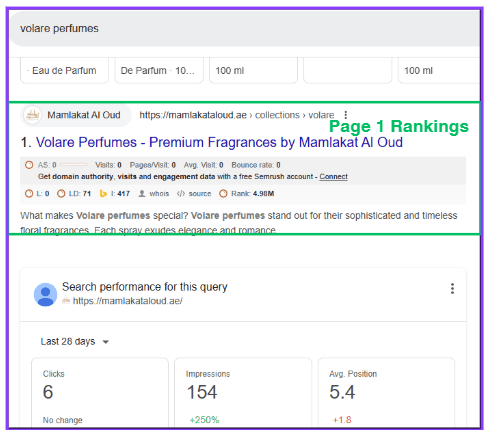Click the Mamlakat Al Oud site favicon
This screenshot has width=492, height=430.
[x=32, y=115]
